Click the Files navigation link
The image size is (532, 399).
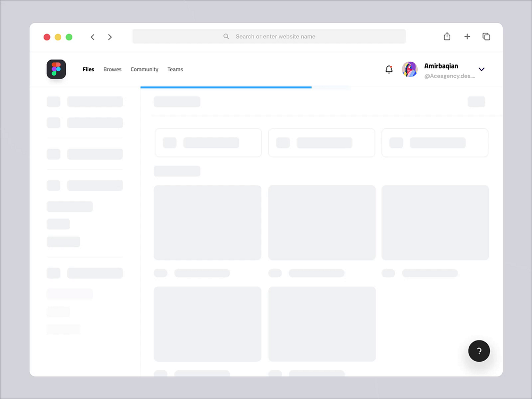click(88, 69)
